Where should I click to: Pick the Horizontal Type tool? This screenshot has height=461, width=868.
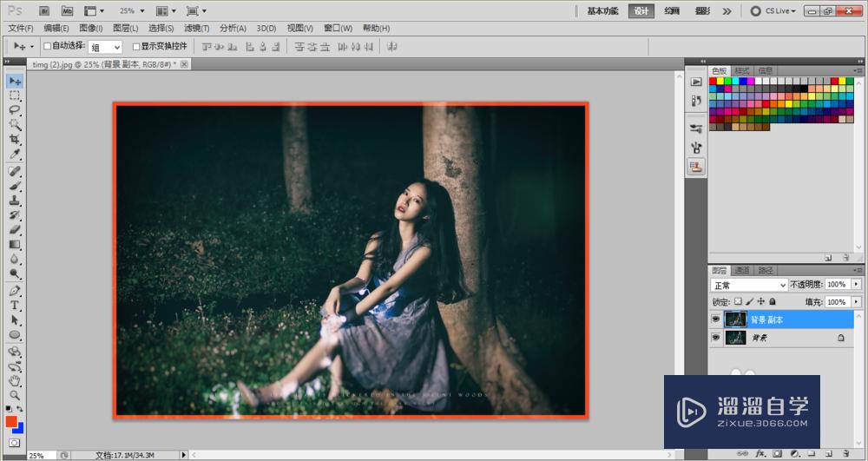15,305
